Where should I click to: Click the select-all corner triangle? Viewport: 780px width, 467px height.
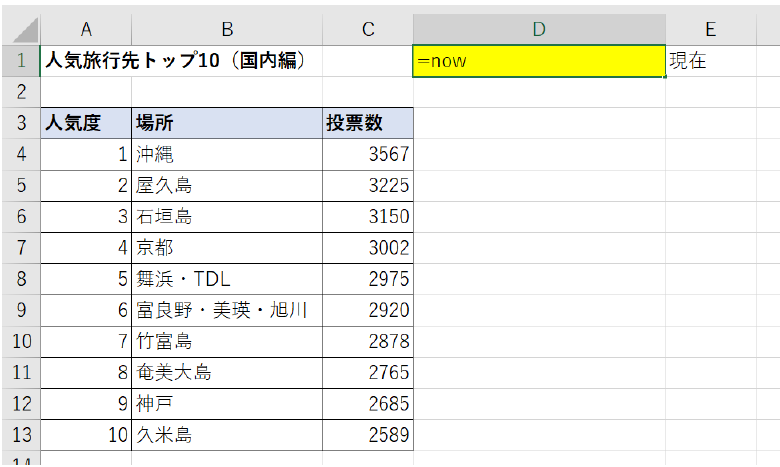point(20,29)
